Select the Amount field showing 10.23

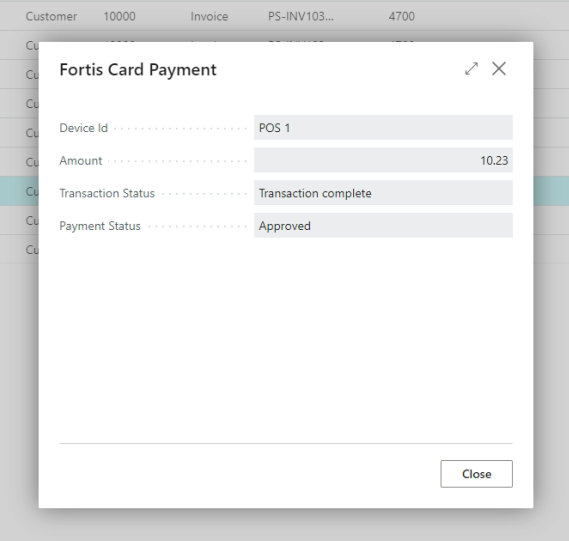(x=383, y=160)
